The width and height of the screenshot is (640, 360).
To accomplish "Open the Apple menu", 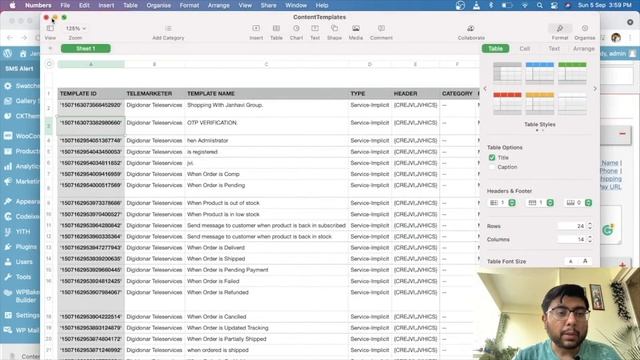I will tap(12, 5).
